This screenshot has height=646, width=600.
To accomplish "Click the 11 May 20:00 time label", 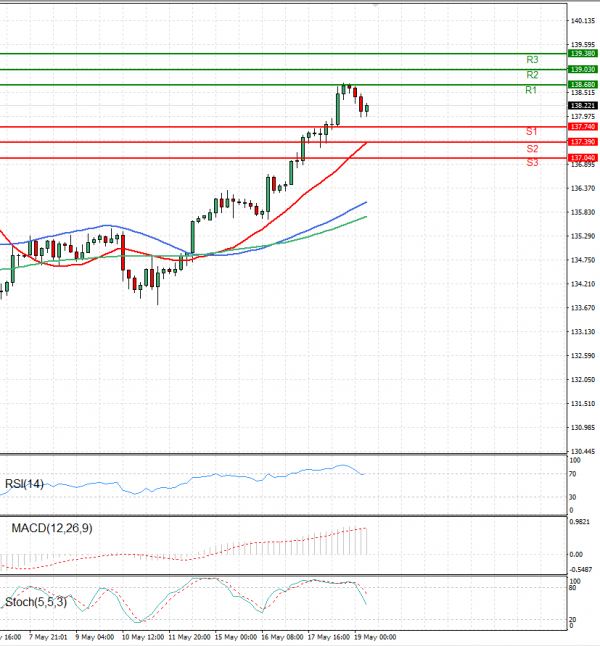I will pos(189,637).
